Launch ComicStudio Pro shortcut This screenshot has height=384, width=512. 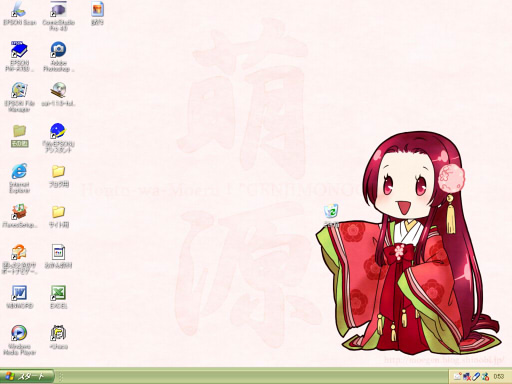click(58, 16)
